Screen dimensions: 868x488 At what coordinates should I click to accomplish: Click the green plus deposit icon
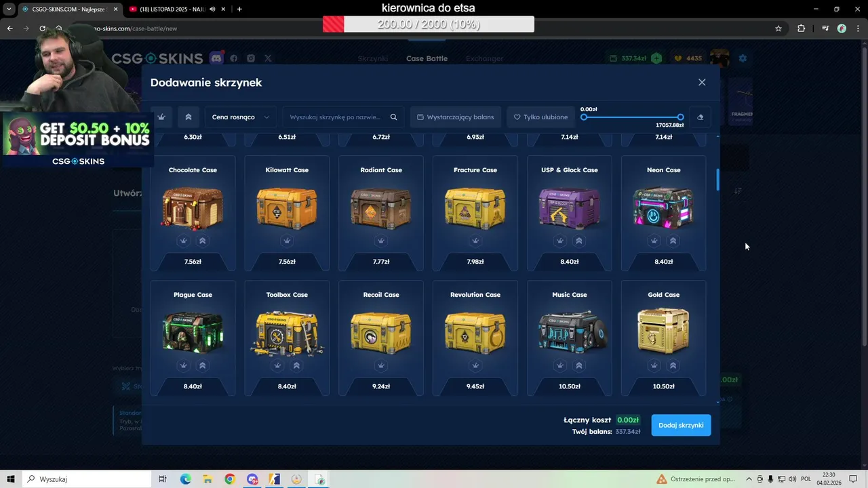point(656,58)
